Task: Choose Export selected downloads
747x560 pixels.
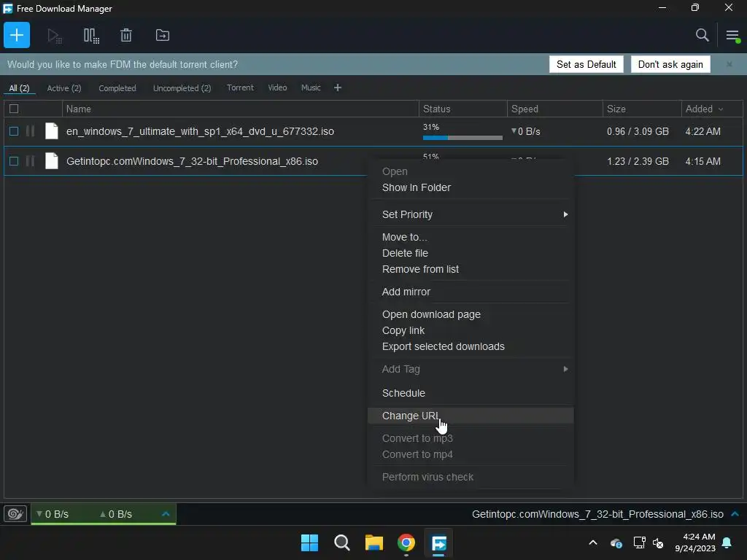Action: [x=471, y=346]
